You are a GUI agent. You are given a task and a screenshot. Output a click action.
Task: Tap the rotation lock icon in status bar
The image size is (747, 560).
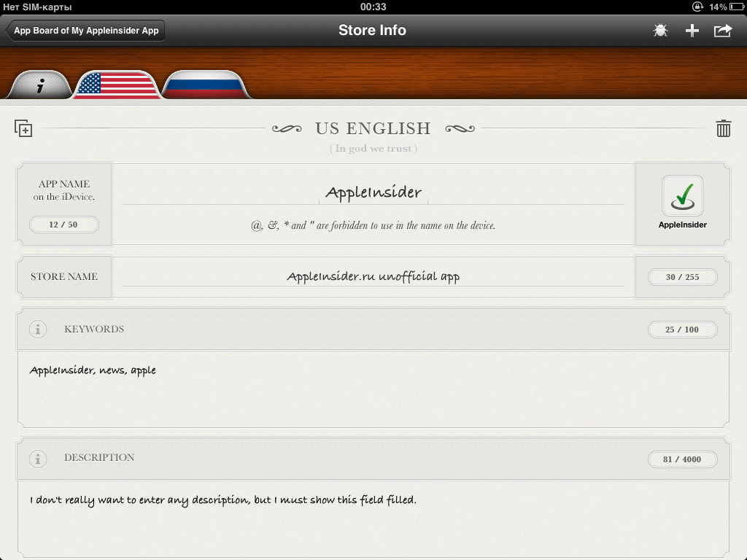(x=697, y=7)
